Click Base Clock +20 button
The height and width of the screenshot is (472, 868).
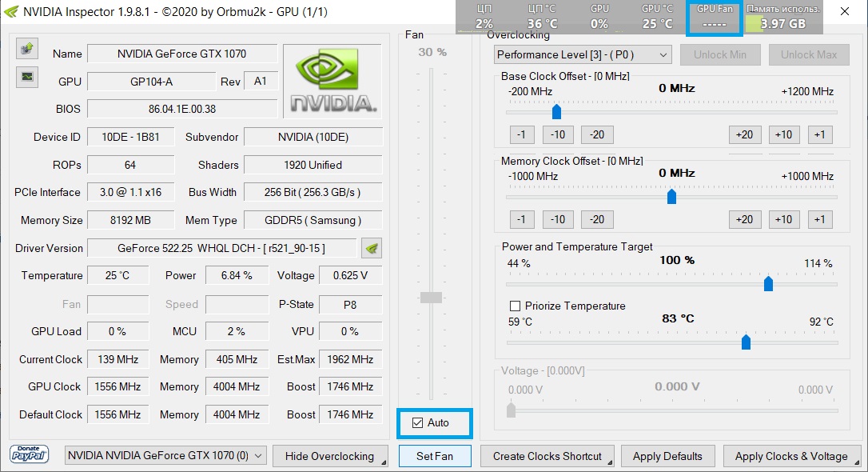tap(745, 134)
